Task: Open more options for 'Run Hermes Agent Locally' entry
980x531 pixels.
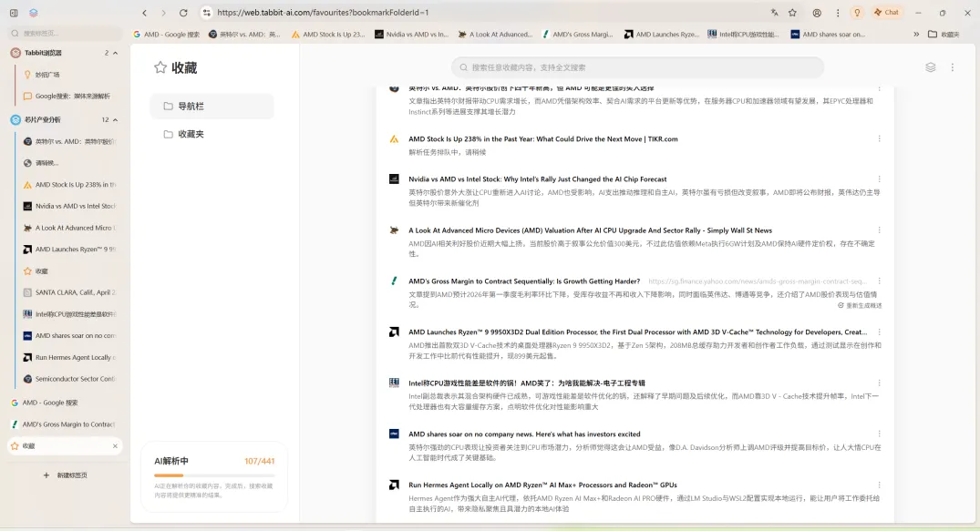Action: click(880, 485)
